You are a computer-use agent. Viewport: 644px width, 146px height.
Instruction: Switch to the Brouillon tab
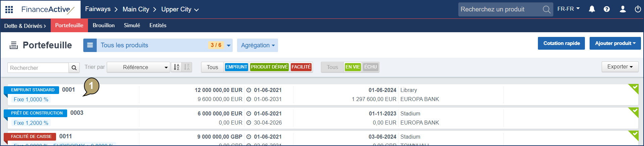[x=103, y=26]
